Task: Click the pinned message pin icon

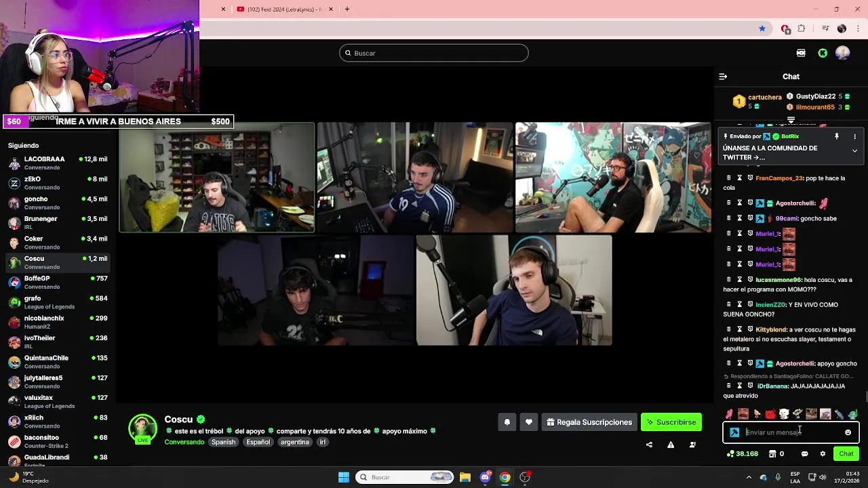Action: [837, 136]
